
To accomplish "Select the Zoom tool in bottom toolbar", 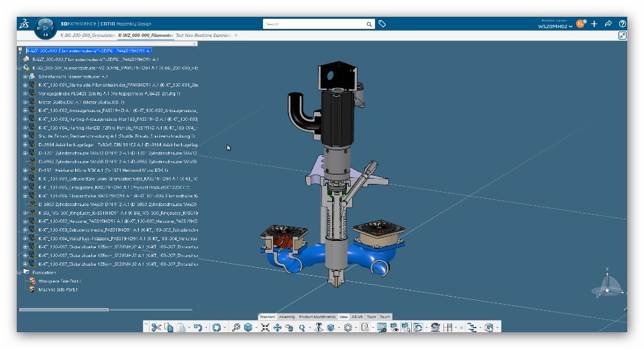I will (302, 328).
